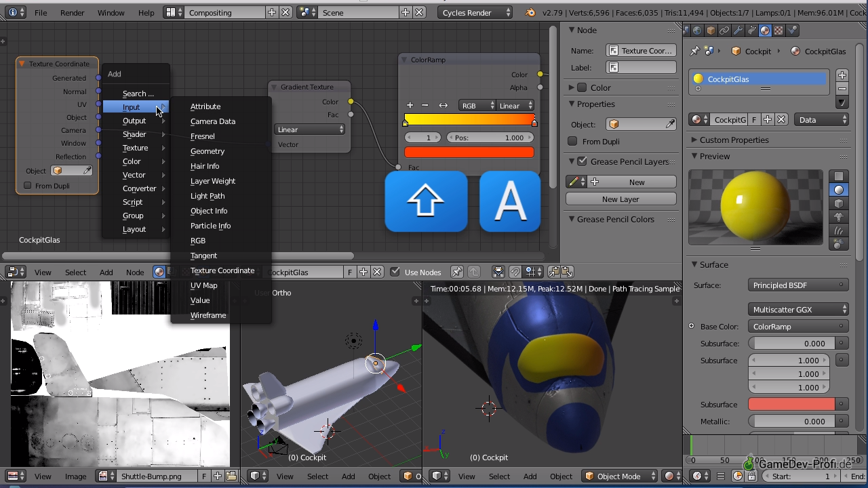
Task: Collapse the Preview panel
Action: (694, 156)
